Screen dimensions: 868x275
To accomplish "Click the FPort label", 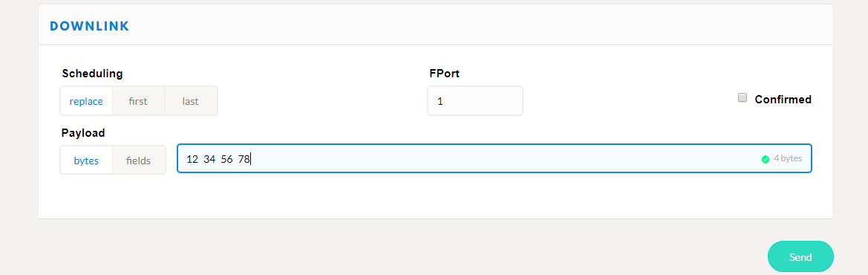I will (444, 74).
